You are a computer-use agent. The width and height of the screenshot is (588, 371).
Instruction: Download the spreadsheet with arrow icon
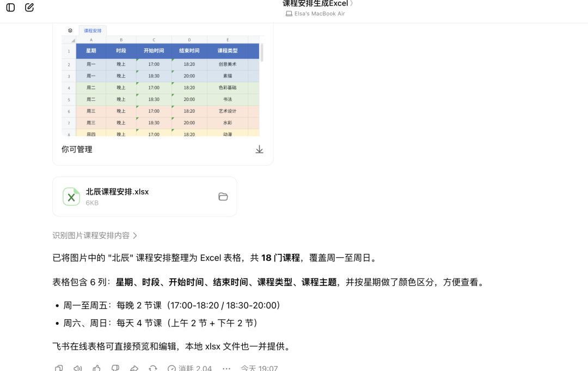(260, 150)
